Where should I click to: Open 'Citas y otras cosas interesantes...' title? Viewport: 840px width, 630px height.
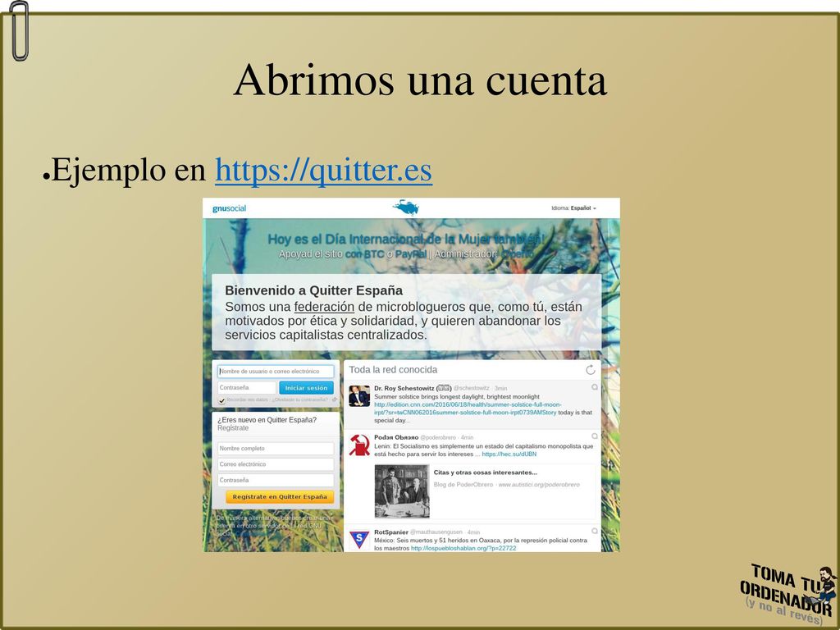coord(486,472)
